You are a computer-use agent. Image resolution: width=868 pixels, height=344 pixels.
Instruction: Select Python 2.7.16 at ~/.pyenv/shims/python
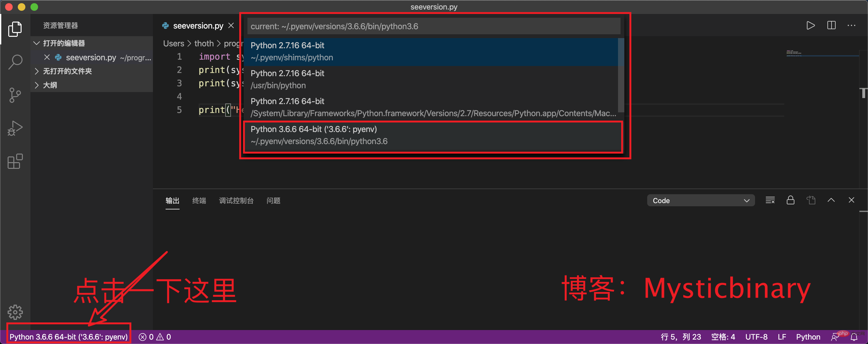pyautogui.click(x=431, y=51)
